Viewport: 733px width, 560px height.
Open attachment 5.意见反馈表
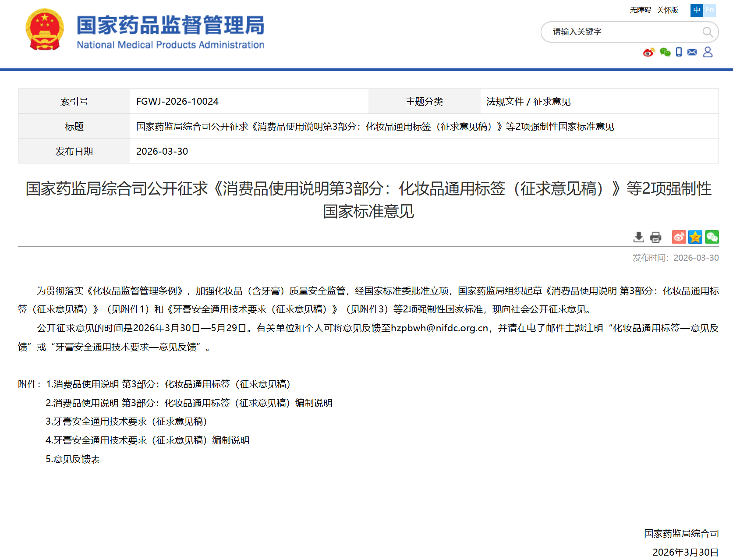[73, 459]
